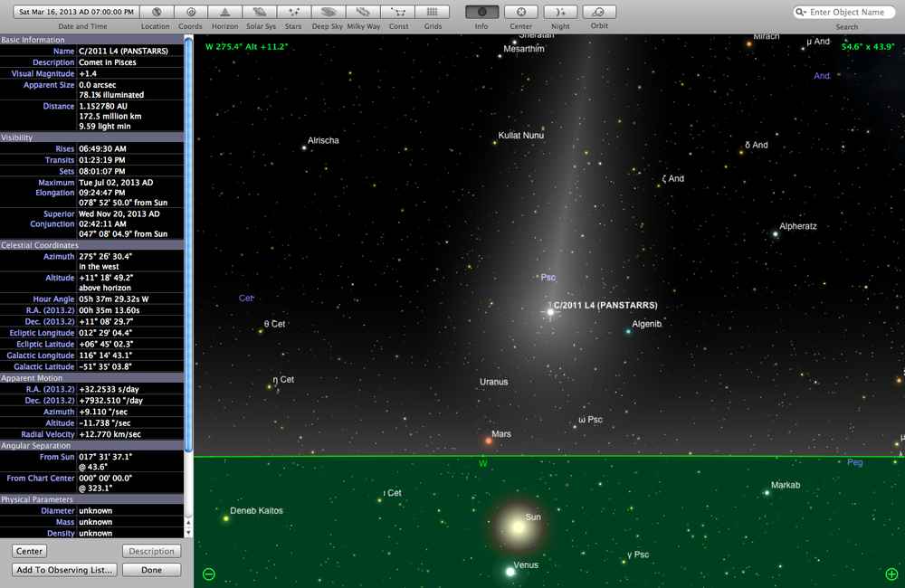The height and width of the screenshot is (588, 905).
Task: Enable Night mode
Action: click(x=560, y=13)
